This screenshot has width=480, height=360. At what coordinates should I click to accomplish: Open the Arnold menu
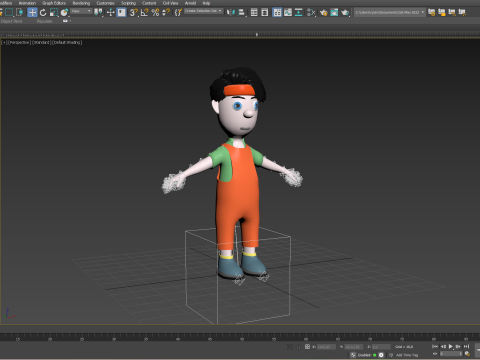(x=190, y=3)
